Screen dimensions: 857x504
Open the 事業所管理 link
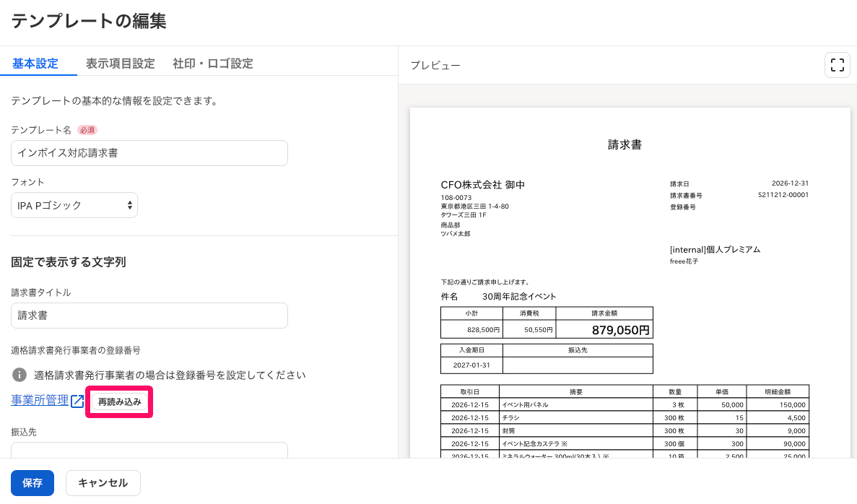[x=40, y=401]
